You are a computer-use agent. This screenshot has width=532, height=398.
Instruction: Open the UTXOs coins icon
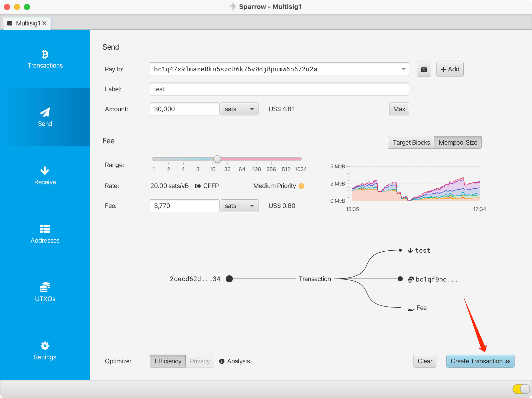[45, 287]
